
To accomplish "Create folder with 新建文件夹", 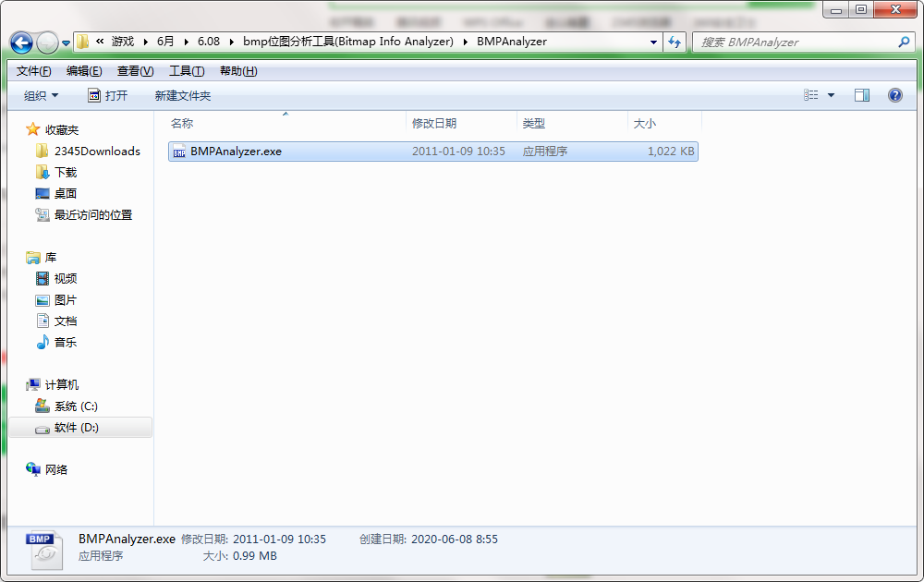I will 183,95.
